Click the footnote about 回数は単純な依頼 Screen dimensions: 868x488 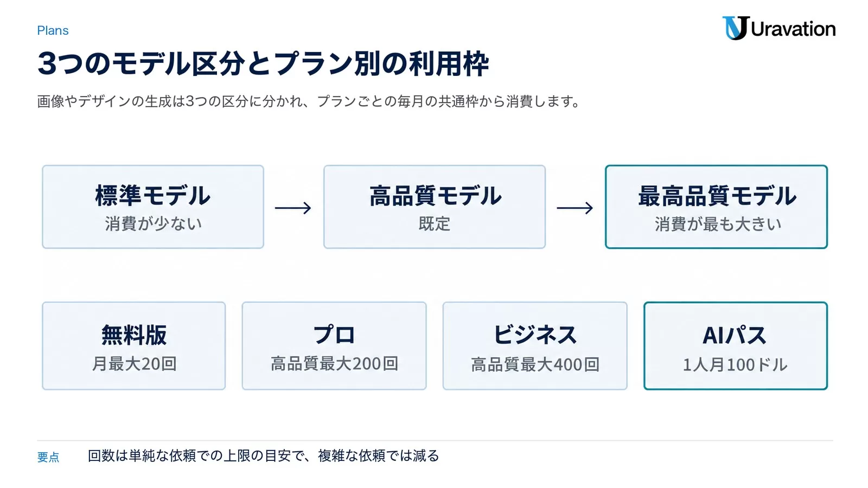coord(264,456)
